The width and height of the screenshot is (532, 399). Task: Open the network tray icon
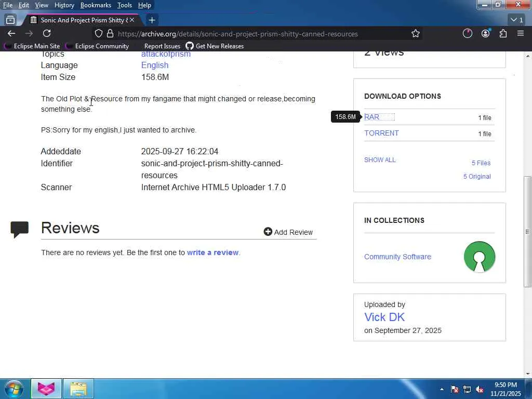click(467, 389)
